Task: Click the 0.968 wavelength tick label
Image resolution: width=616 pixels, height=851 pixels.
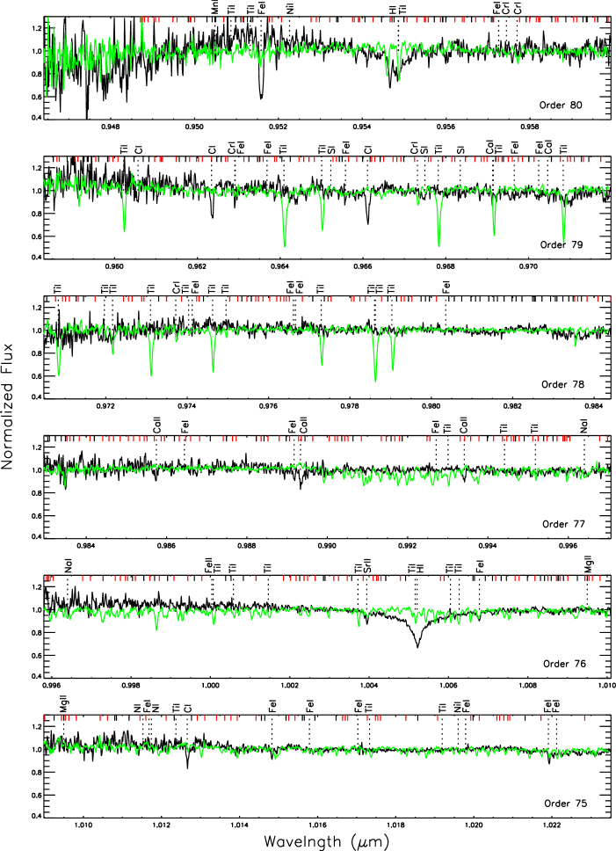Action: coord(446,266)
